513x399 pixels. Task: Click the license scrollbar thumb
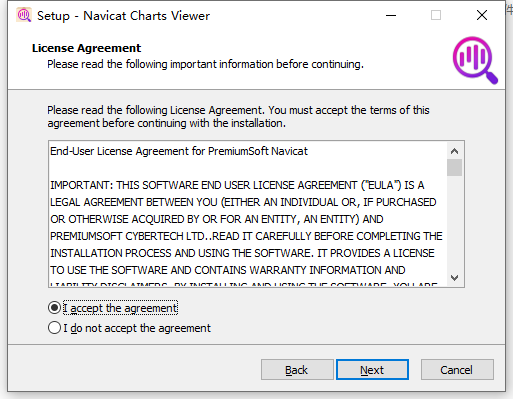click(454, 167)
